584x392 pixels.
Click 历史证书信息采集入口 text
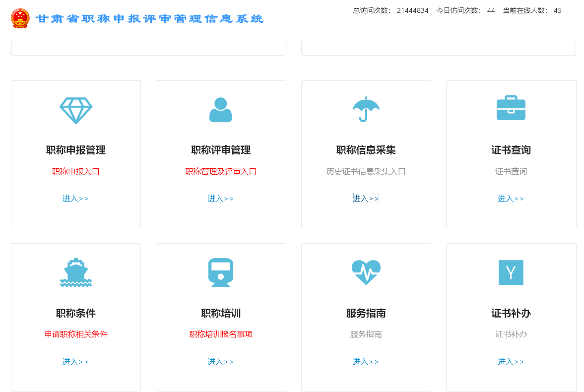coord(366,172)
